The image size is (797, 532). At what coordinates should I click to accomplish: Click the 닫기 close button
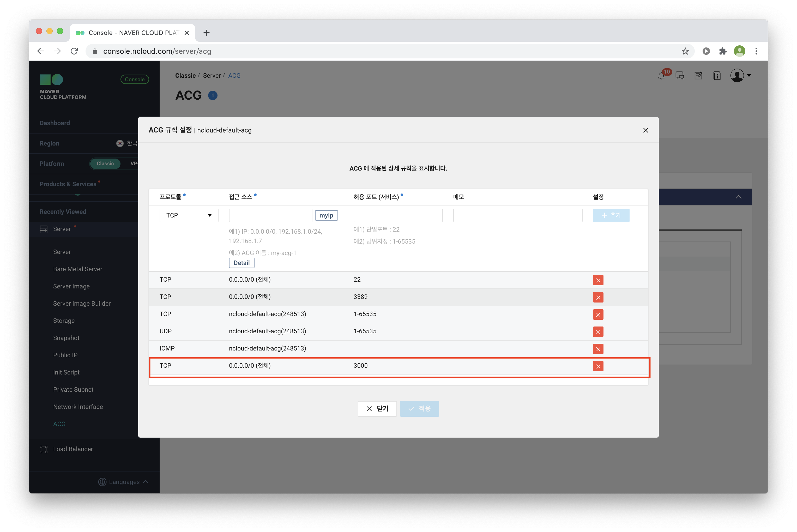(377, 408)
